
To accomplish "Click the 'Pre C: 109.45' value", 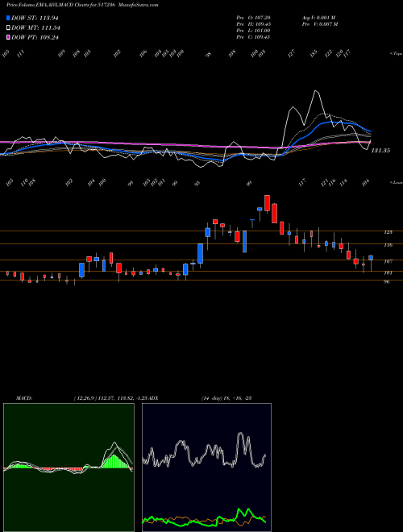I will point(253,37).
